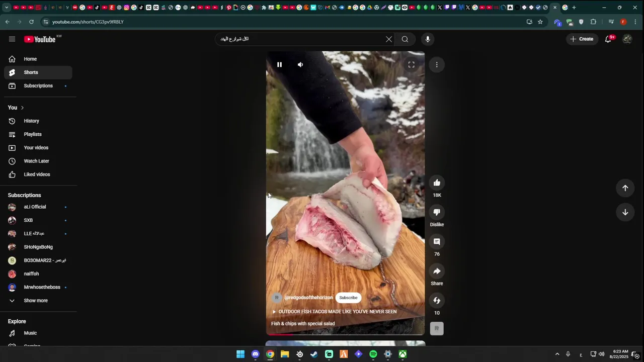Open Liked videos list

(38, 174)
